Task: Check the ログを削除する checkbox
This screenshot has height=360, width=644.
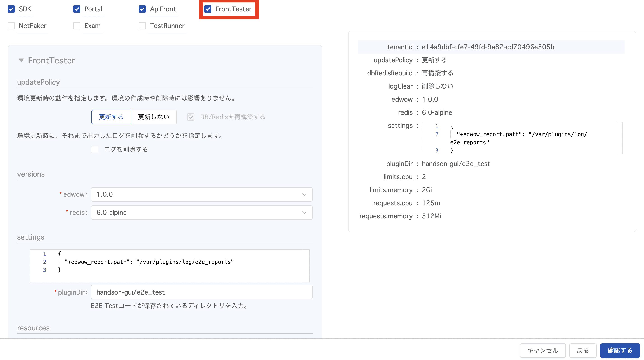Action: [x=94, y=150]
